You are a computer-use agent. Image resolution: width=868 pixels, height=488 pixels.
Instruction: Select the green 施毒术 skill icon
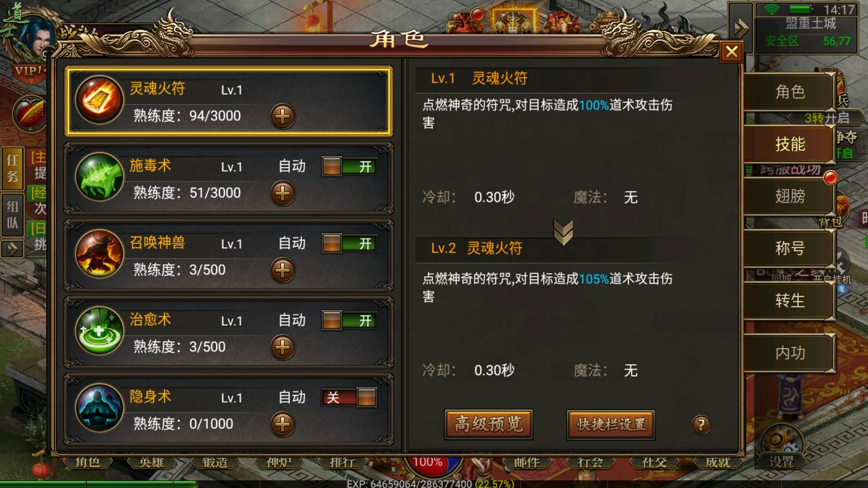coord(99,177)
